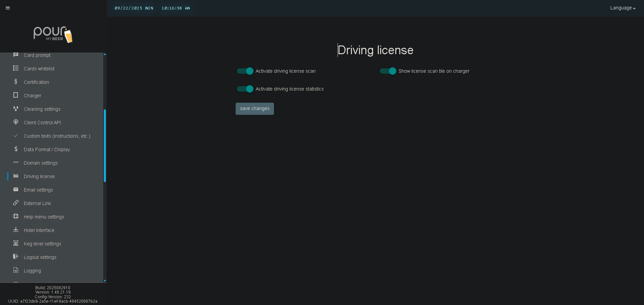Image resolution: width=644 pixels, height=305 pixels.
Task: Click the Cleaning settings icon
Action: coord(16,109)
